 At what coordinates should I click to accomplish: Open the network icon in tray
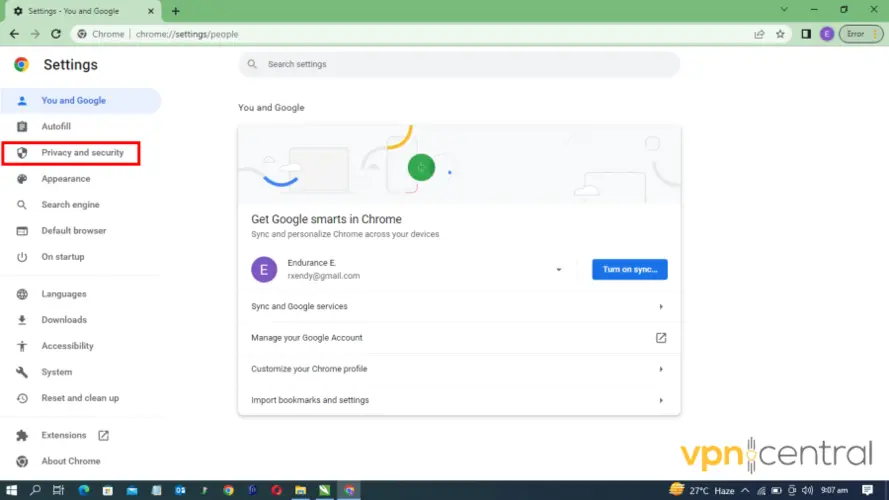tap(761, 490)
